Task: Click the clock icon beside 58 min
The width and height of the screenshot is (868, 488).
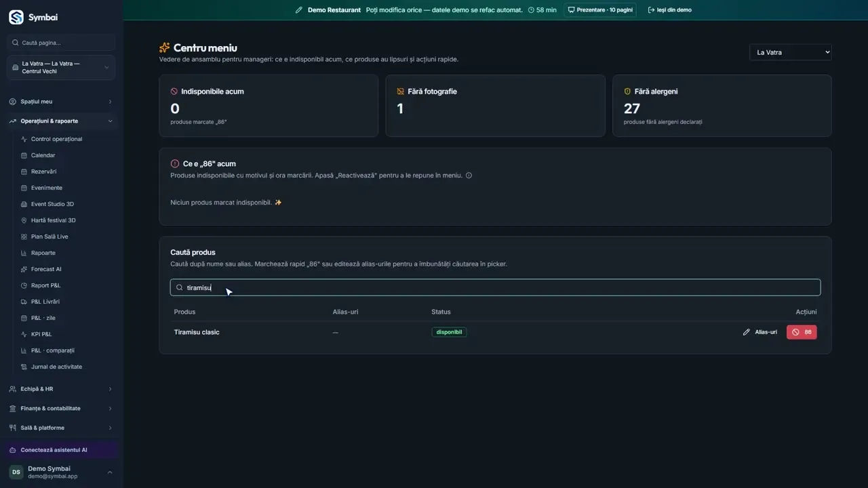Action: pyautogui.click(x=531, y=10)
